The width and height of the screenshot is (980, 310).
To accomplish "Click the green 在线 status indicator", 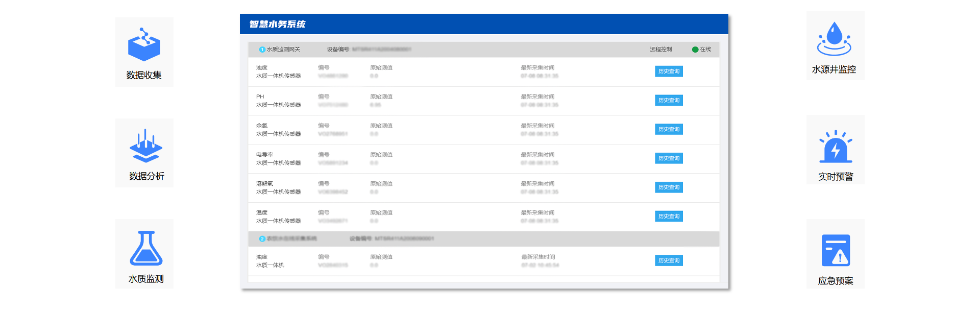I will coord(695,50).
